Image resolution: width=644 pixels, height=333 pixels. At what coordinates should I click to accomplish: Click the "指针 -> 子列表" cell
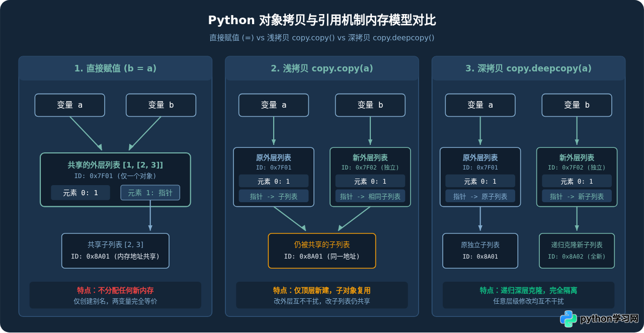pos(274,196)
